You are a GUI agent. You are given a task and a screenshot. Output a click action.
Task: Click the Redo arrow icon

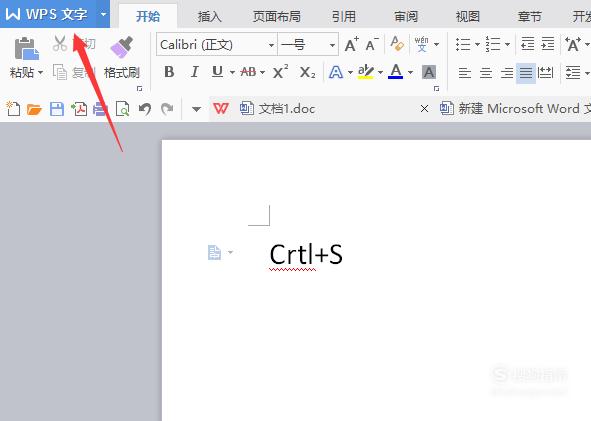tap(167, 109)
